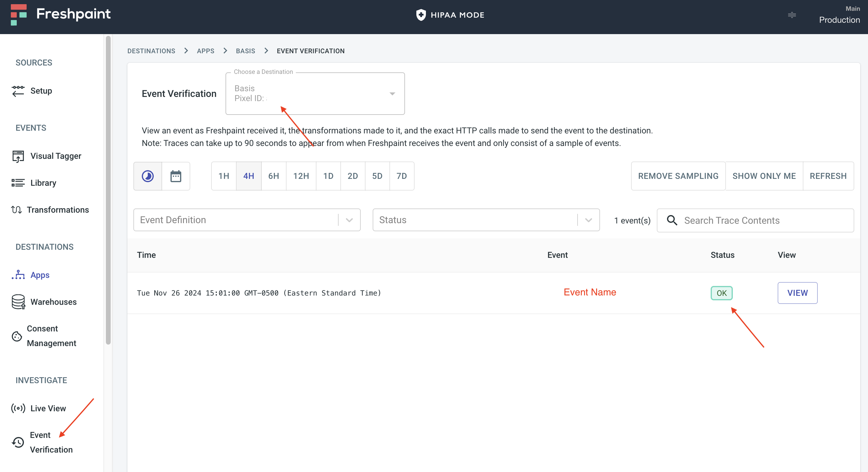Select the 2D time range
The image size is (868, 472).
tap(353, 176)
